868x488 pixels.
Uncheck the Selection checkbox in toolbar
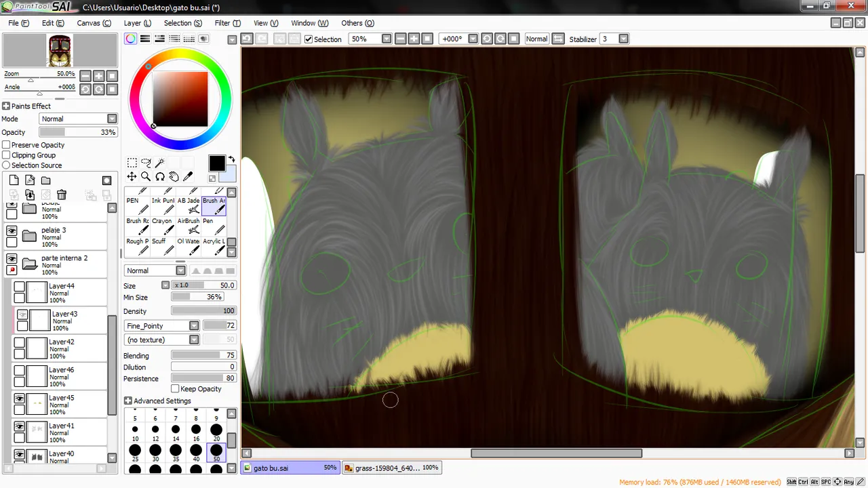[x=309, y=39]
